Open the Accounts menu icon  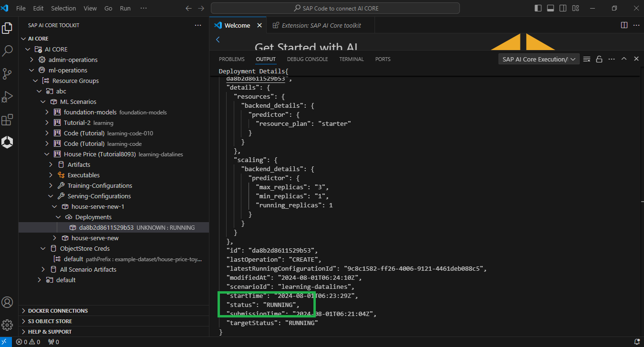7,302
